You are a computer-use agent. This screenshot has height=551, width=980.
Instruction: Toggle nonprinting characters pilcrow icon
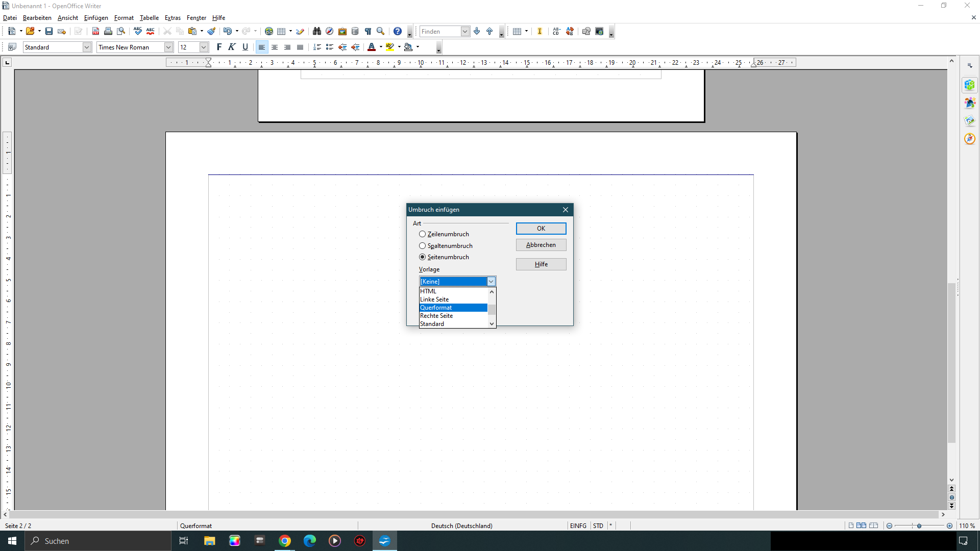tap(368, 32)
